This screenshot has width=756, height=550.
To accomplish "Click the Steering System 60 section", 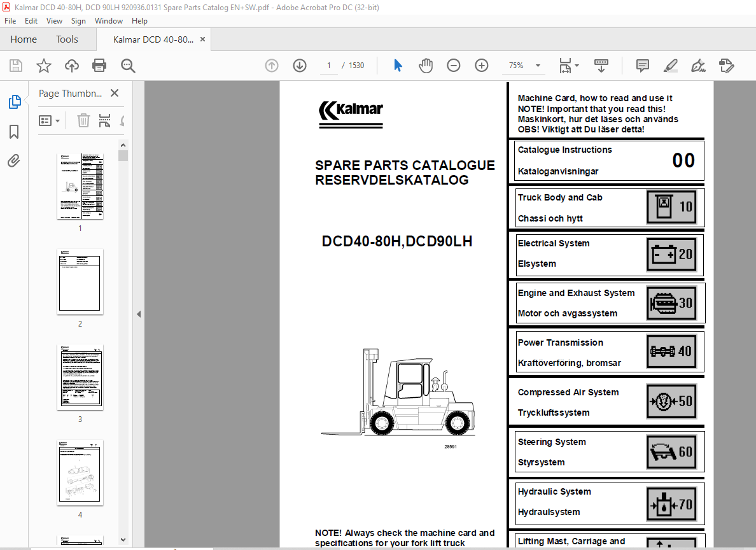I will (609, 451).
